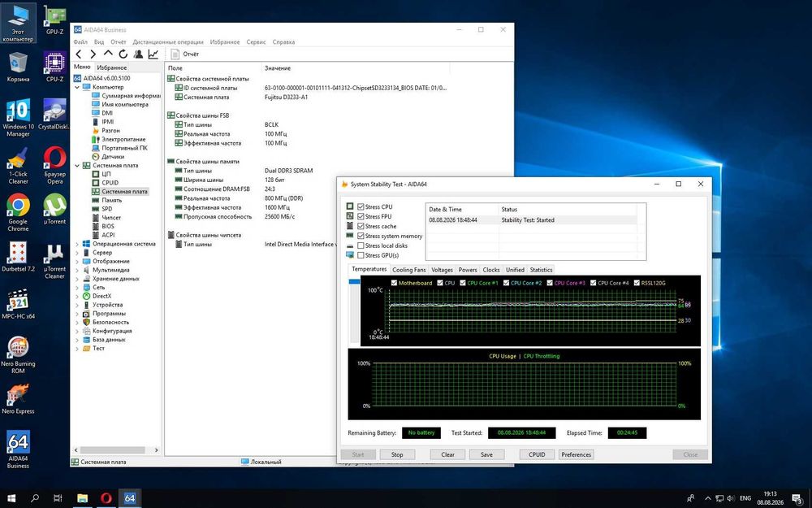812x508 pixels.
Task: Open Windows Start menu
Action: pos(11,498)
